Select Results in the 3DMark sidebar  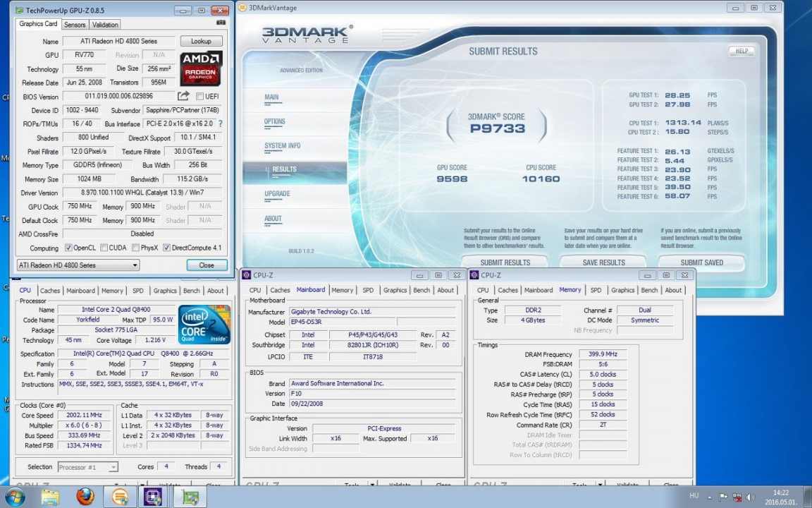[284, 169]
